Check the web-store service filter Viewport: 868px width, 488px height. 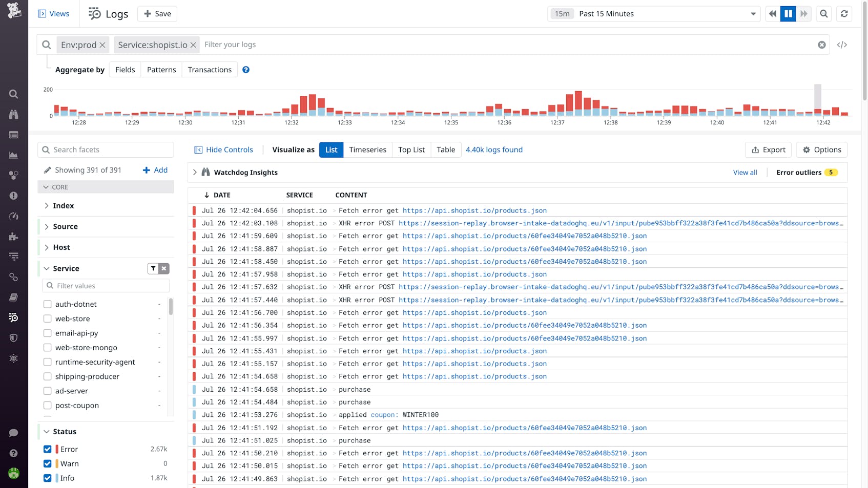point(47,318)
